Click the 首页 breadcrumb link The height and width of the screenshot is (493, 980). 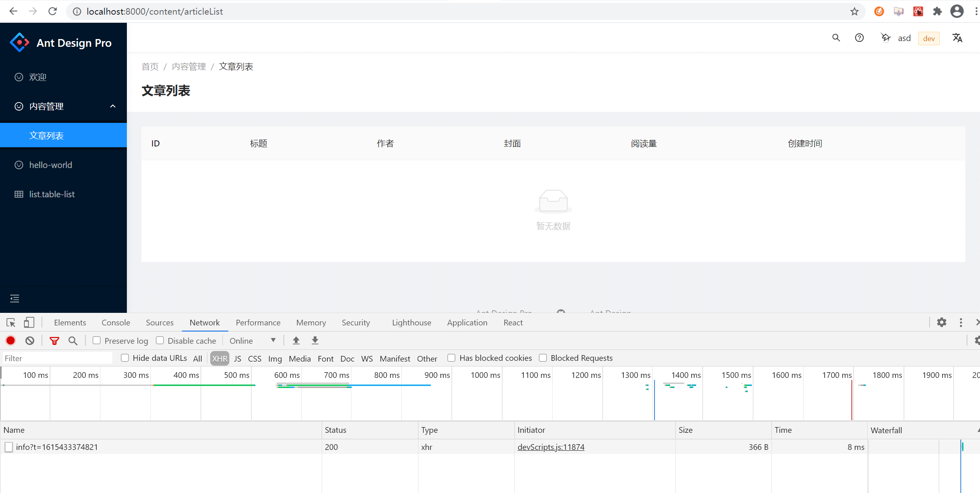[150, 67]
